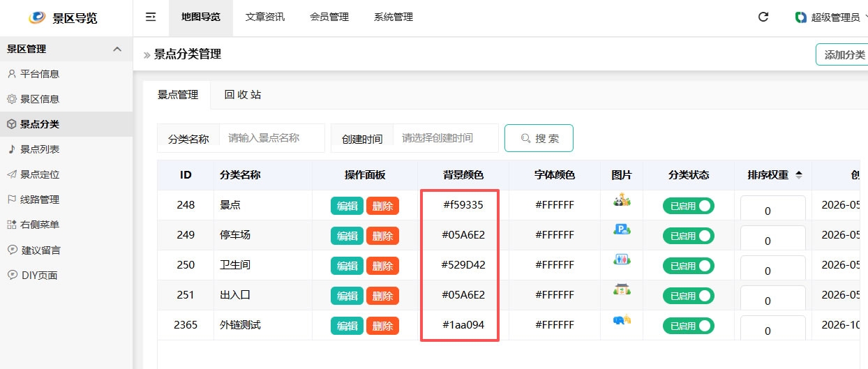Screen dimensions: 868x369
Task: Switch to the 回收站 tab
Action: click(x=243, y=95)
